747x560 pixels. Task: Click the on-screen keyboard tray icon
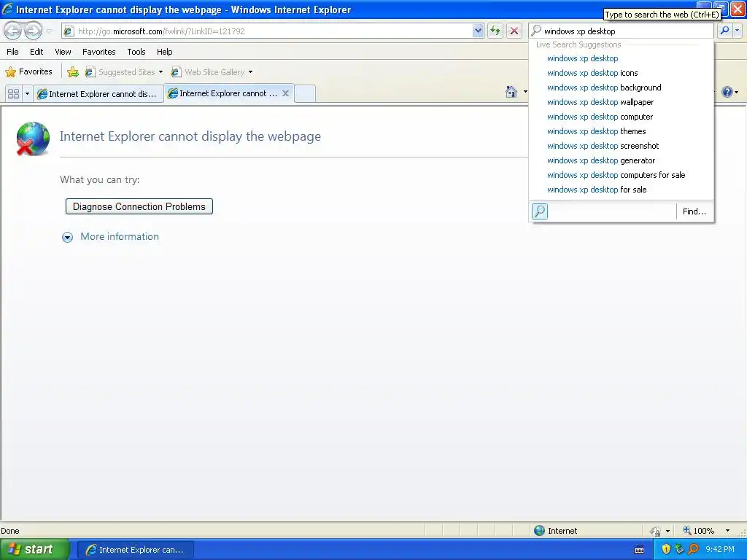tap(639, 550)
